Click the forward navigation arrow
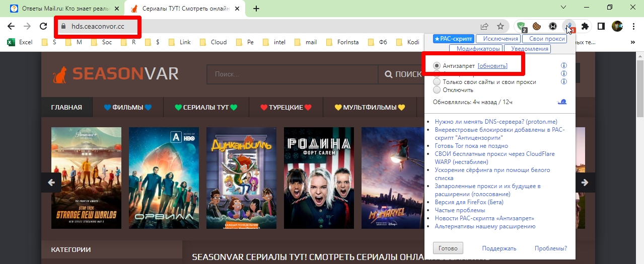This screenshot has width=644, height=264. (x=27, y=26)
